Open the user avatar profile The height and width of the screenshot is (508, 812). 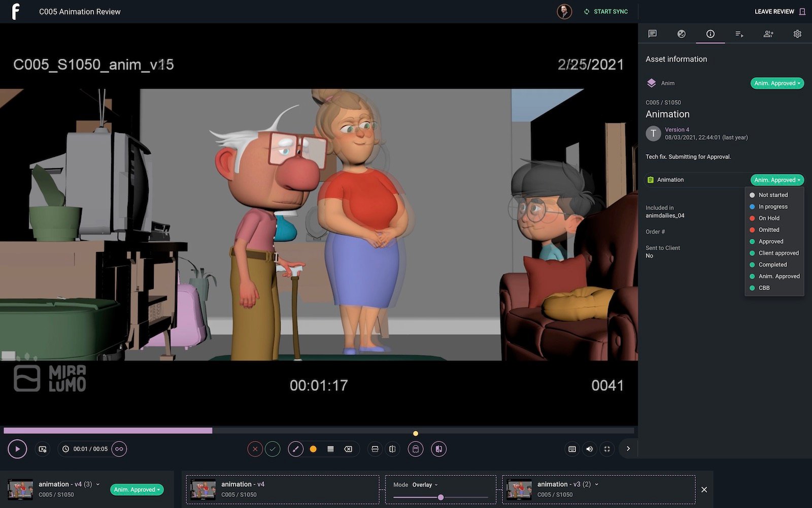pyautogui.click(x=564, y=11)
